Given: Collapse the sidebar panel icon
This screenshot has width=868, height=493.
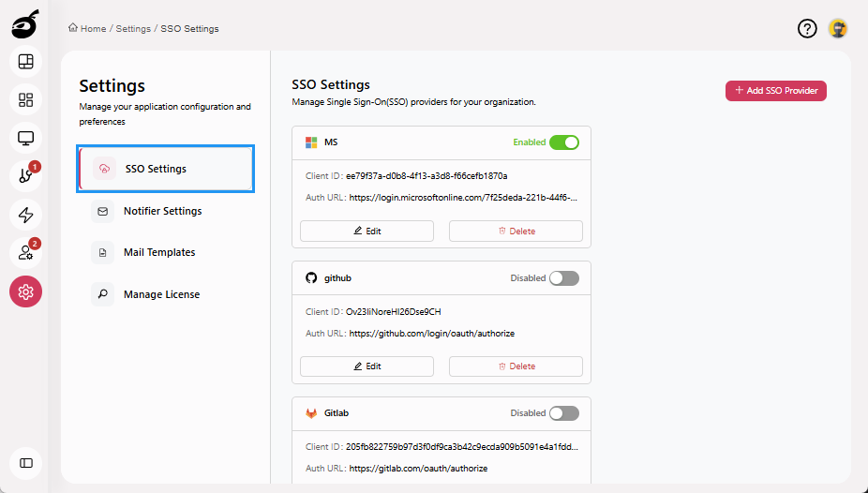Looking at the screenshot, I should coord(25,463).
